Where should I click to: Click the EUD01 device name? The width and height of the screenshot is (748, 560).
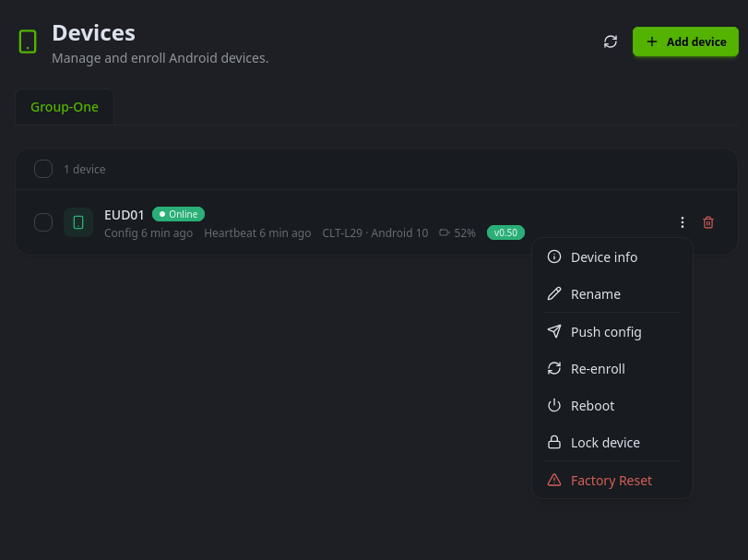125,215
